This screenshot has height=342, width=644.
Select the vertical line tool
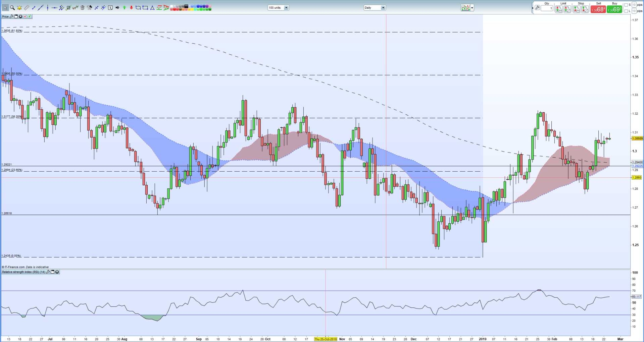click(x=48, y=8)
